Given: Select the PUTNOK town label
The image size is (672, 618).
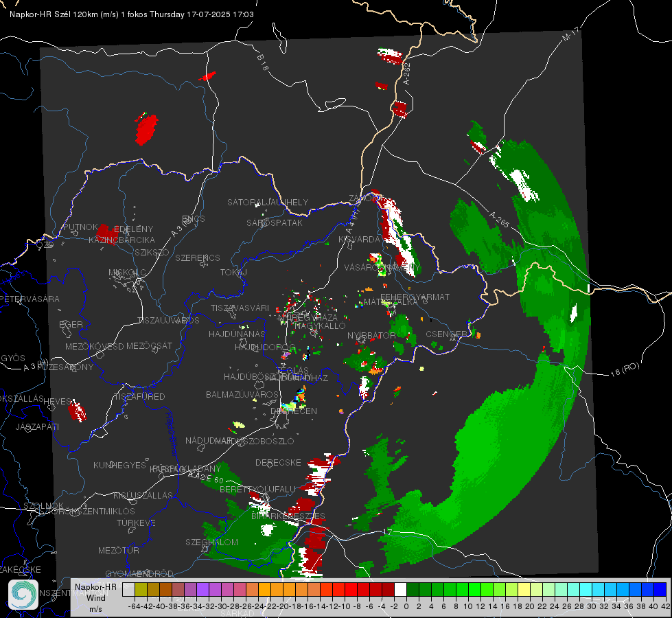Looking at the screenshot, I should coord(80,227).
